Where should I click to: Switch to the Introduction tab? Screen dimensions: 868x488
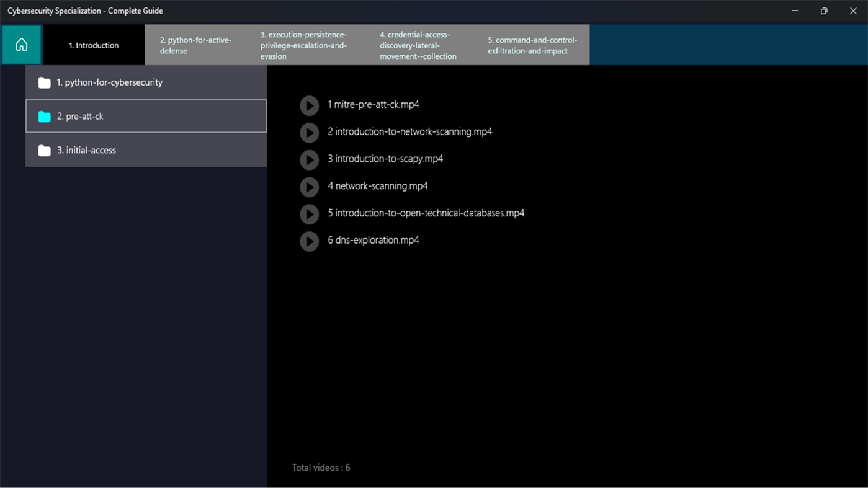[x=92, y=45]
